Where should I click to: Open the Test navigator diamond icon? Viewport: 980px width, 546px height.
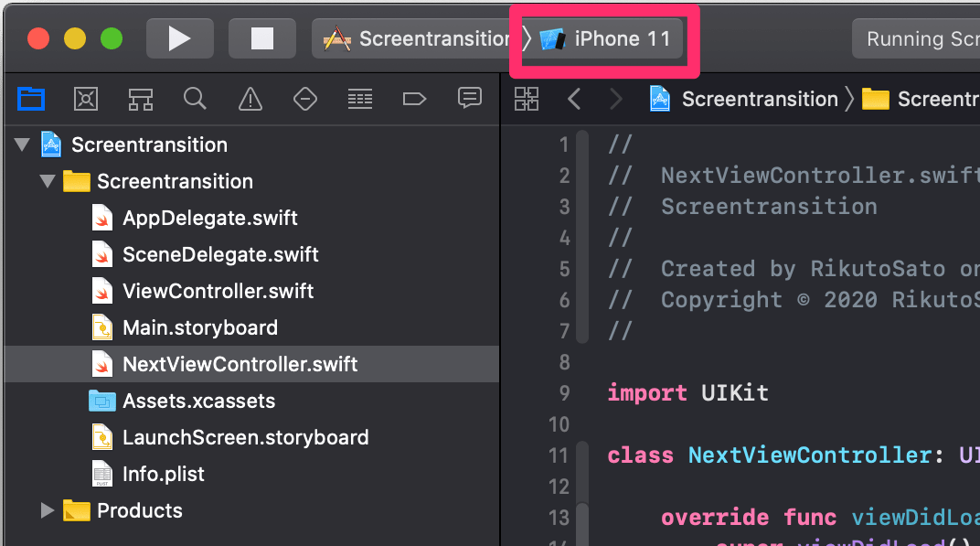pyautogui.click(x=304, y=99)
